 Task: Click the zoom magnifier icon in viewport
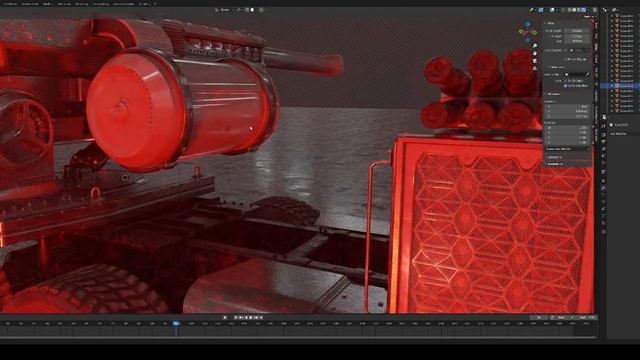535,46
